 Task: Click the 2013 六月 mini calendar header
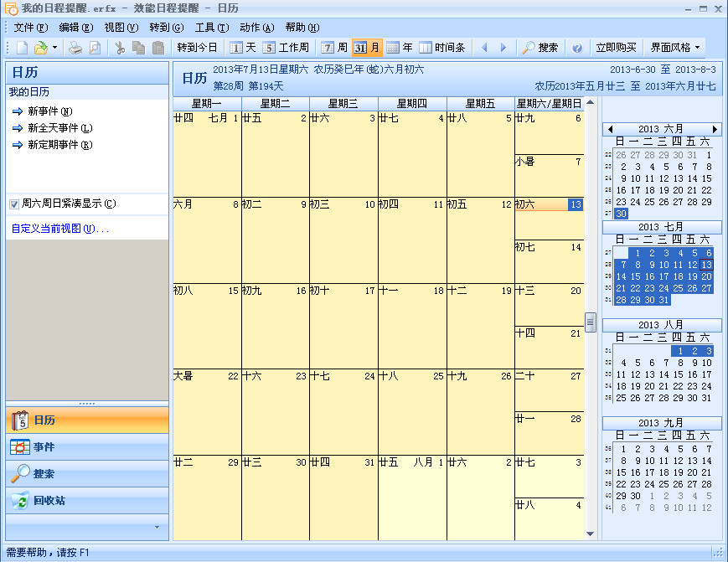pyautogui.click(x=660, y=129)
